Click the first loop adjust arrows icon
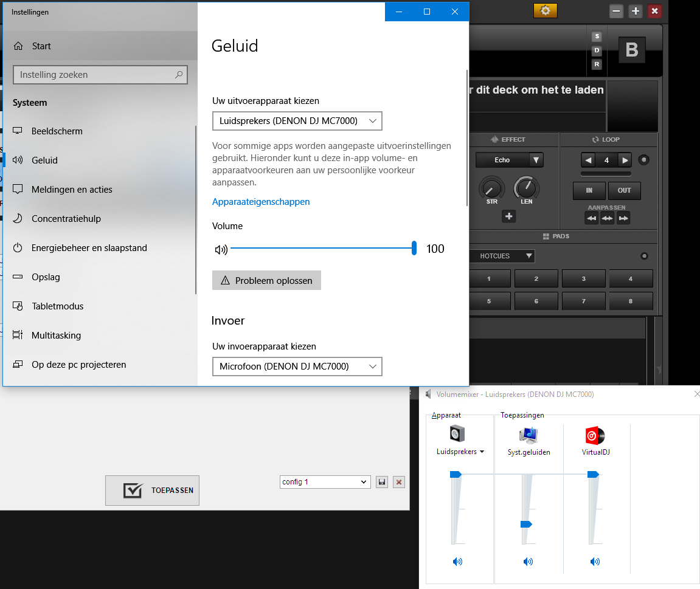The height and width of the screenshot is (589, 700). [x=592, y=218]
